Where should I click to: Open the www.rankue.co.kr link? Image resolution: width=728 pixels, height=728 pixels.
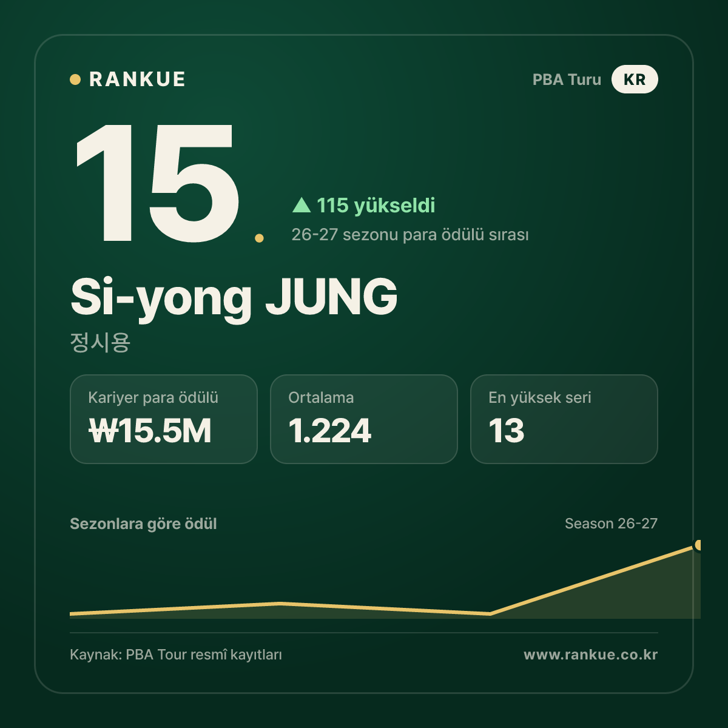(x=590, y=655)
